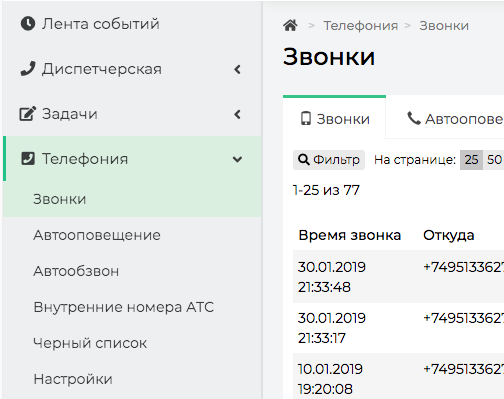504x399 pixels.
Task: Open Автообзвон in the sidebar
Action: [x=76, y=271]
